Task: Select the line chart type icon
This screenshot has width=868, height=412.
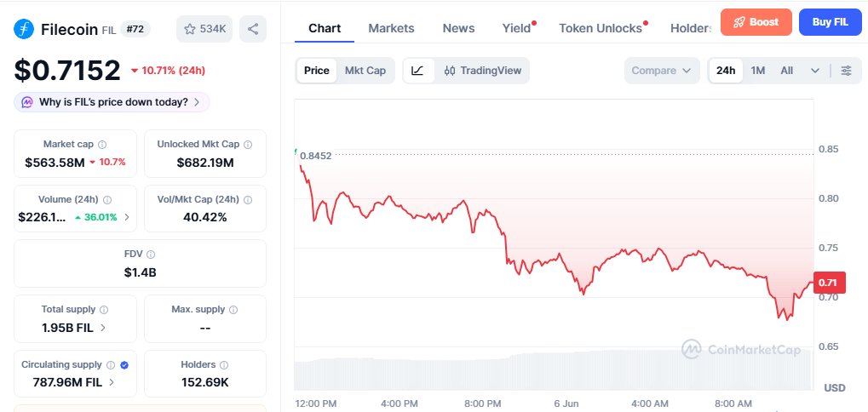Action: click(x=418, y=71)
